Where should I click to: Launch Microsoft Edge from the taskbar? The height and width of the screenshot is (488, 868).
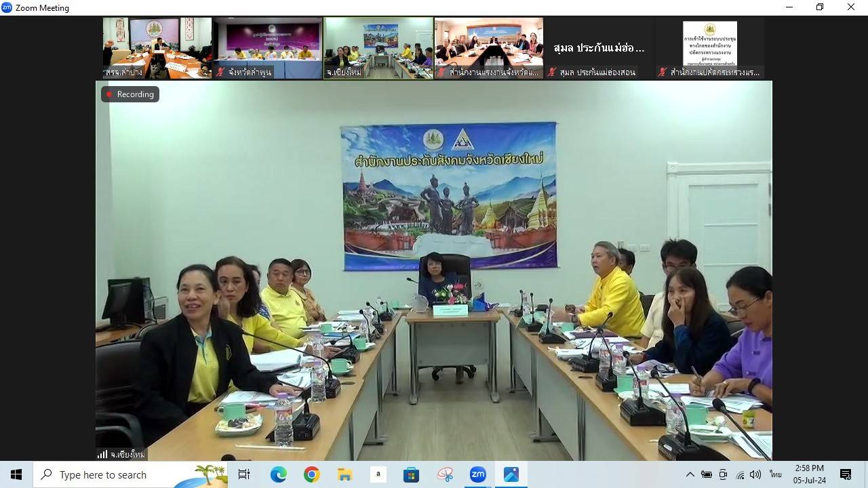[x=279, y=474]
